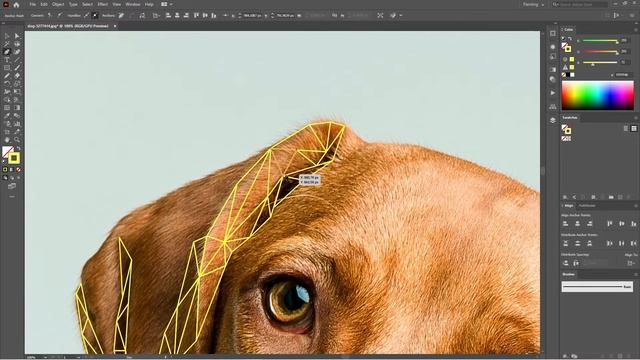This screenshot has height=360, width=640.
Task: Convert anchor point to corner
Action: coord(49,16)
